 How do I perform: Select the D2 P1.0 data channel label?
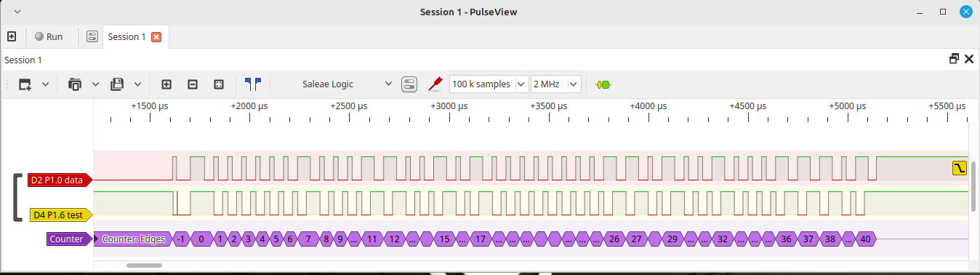(x=60, y=180)
